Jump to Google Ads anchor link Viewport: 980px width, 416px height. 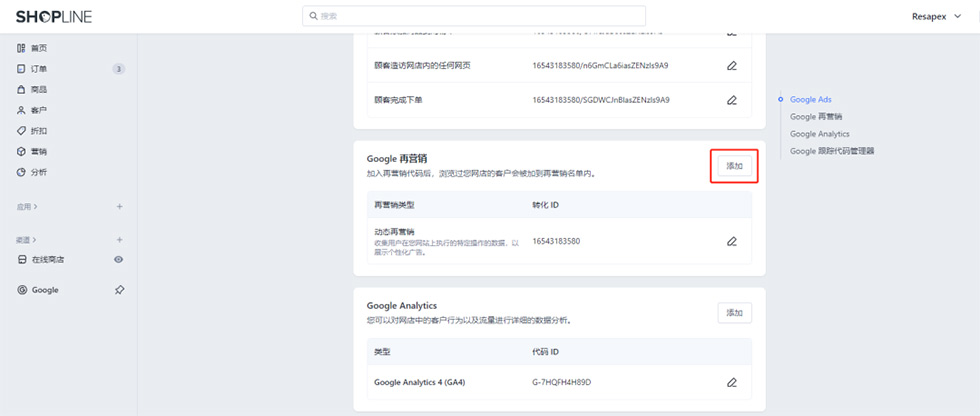[810, 100]
